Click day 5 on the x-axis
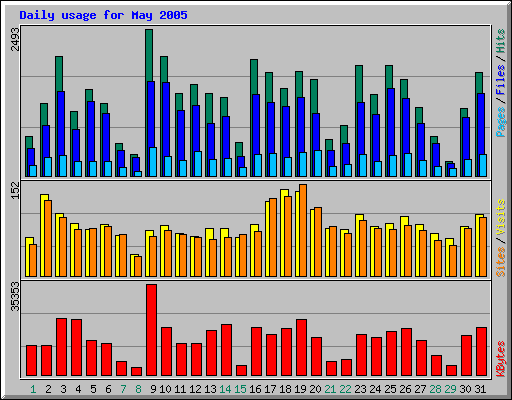Image resolution: width=512 pixels, height=400 pixels. [x=93, y=389]
